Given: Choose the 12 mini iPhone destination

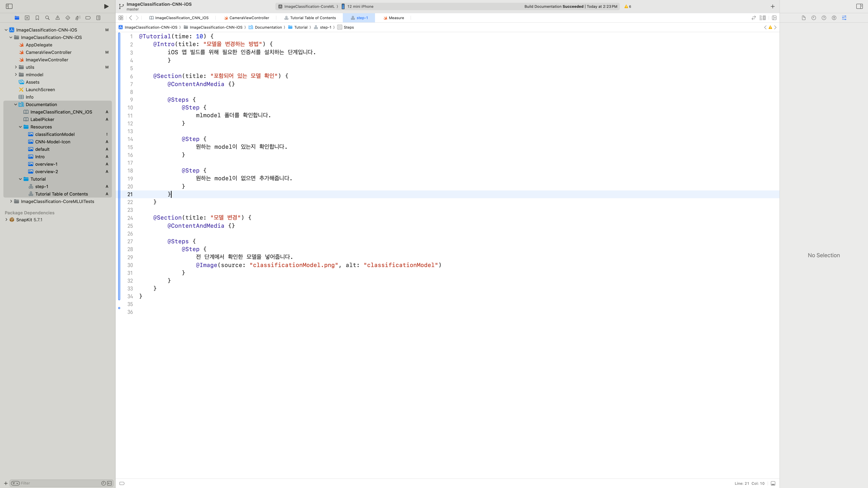Looking at the screenshot, I should coord(357,6).
